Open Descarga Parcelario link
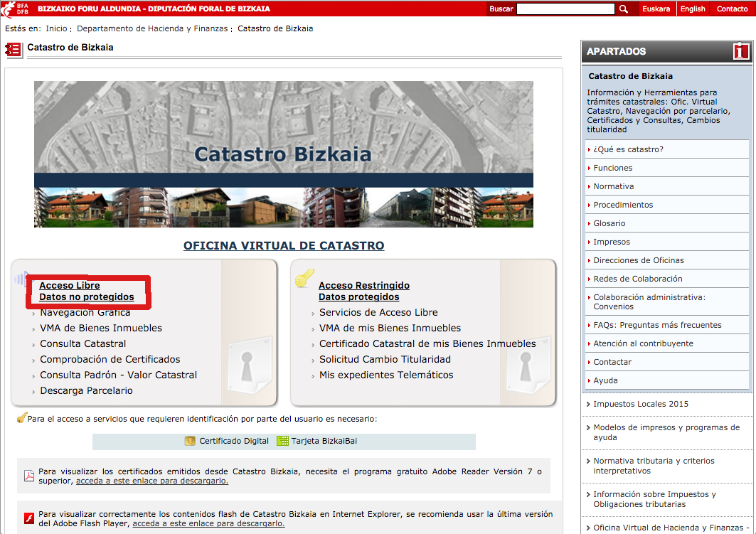 pyautogui.click(x=86, y=390)
